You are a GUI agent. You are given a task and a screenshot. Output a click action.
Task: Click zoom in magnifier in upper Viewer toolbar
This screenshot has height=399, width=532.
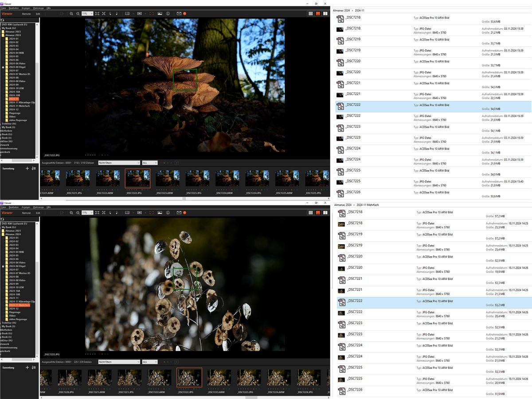coord(71,14)
